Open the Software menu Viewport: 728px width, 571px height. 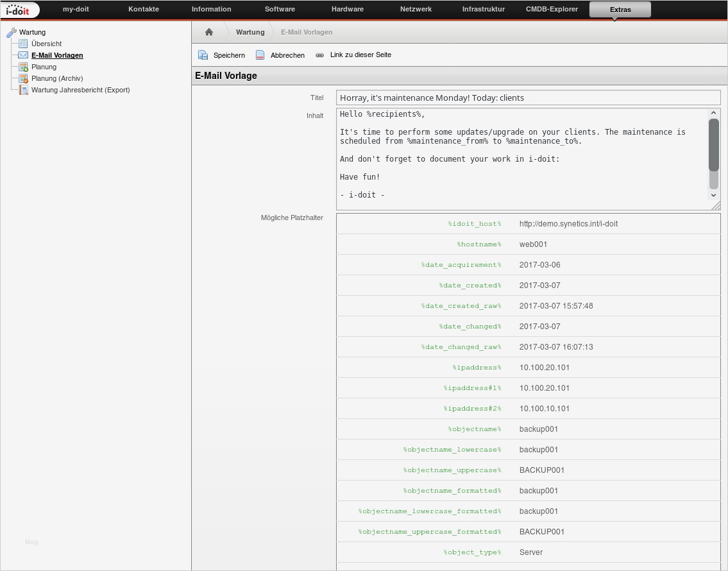coord(280,9)
